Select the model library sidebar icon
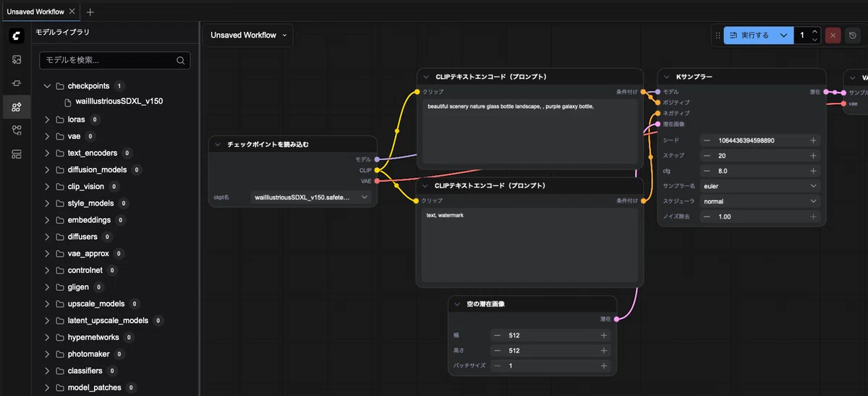Viewport: 868px width, 396px height. [16, 107]
